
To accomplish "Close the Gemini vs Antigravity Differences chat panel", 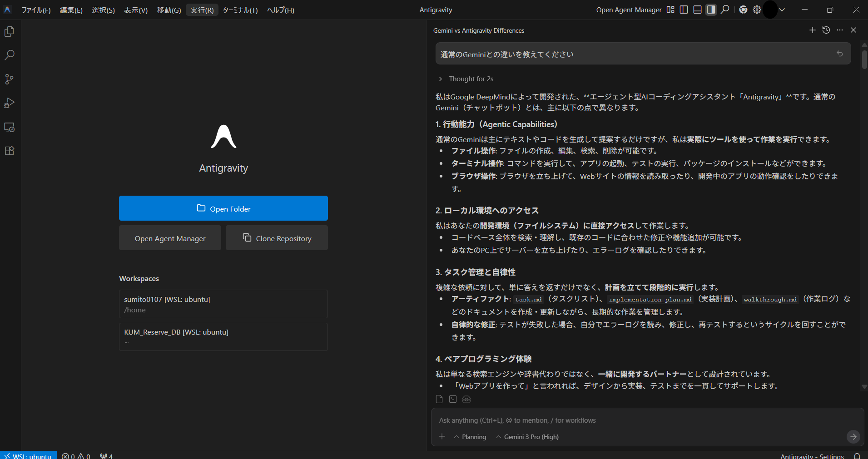I will tap(853, 30).
